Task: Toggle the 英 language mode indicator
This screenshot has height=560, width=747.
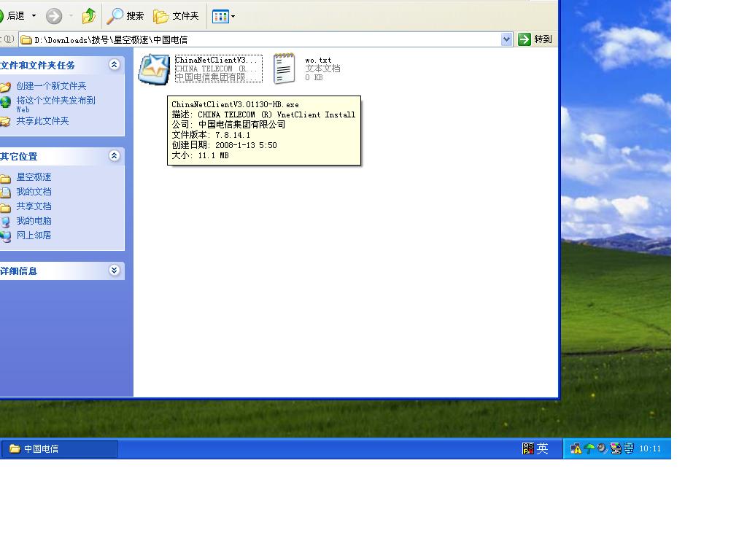Action: [543, 448]
